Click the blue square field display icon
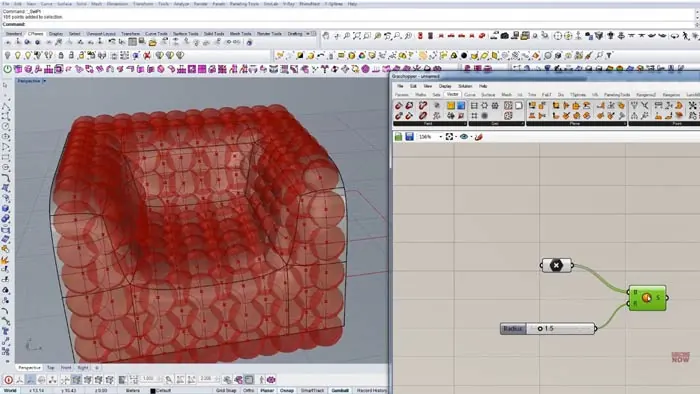Screen dimensions: 700x394 [x=460, y=106]
